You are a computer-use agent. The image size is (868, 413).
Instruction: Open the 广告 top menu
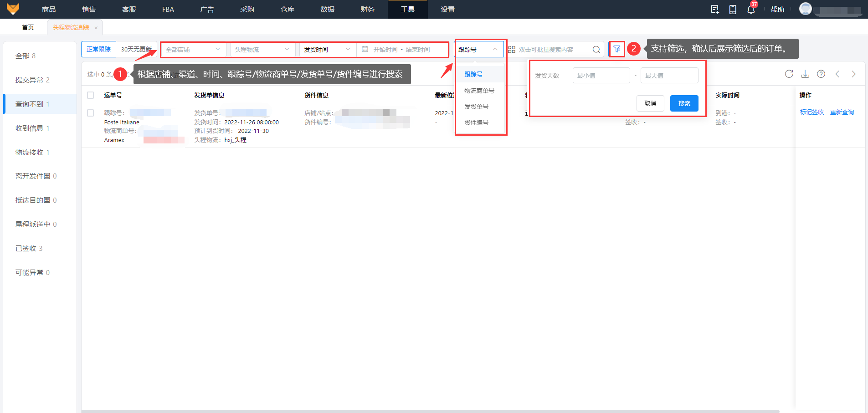click(207, 9)
